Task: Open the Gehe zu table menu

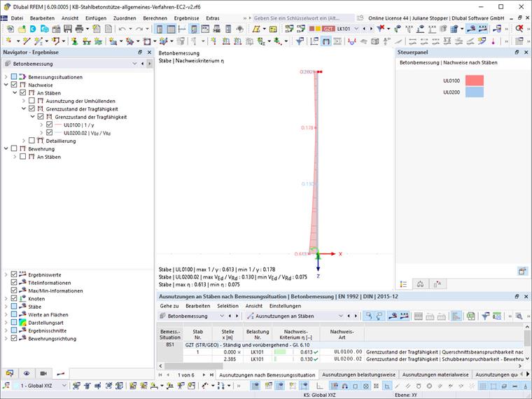Action: (x=169, y=306)
